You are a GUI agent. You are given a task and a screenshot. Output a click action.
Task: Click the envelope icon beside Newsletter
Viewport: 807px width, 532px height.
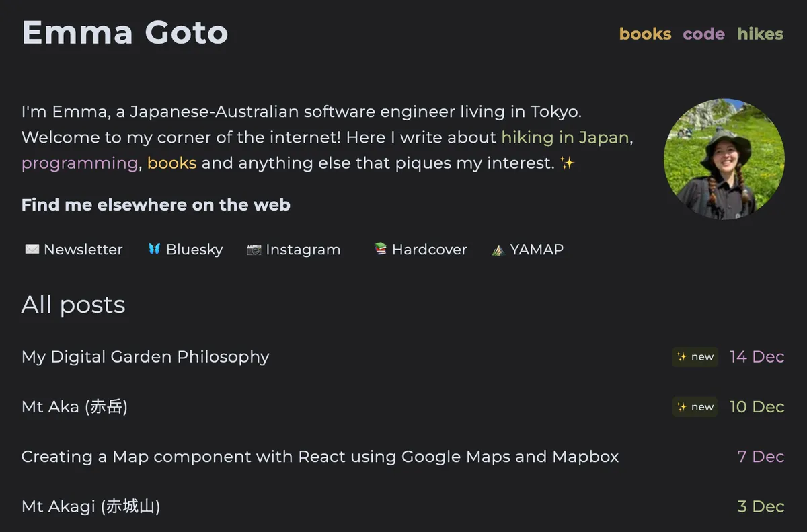[32, 250]
